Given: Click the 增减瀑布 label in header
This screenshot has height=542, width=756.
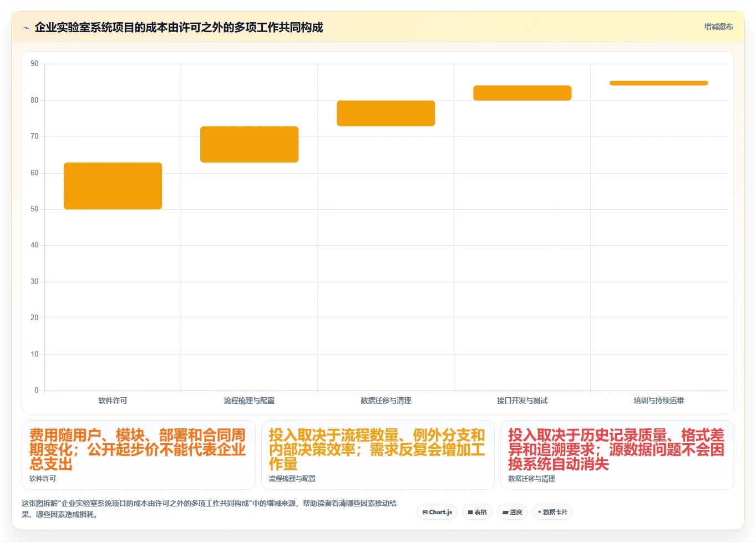Looking at the screenshot, I should point(718,27).
